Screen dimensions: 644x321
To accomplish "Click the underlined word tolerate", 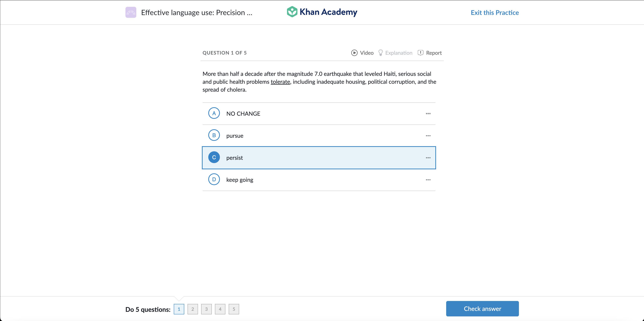I will coord(280,82).
